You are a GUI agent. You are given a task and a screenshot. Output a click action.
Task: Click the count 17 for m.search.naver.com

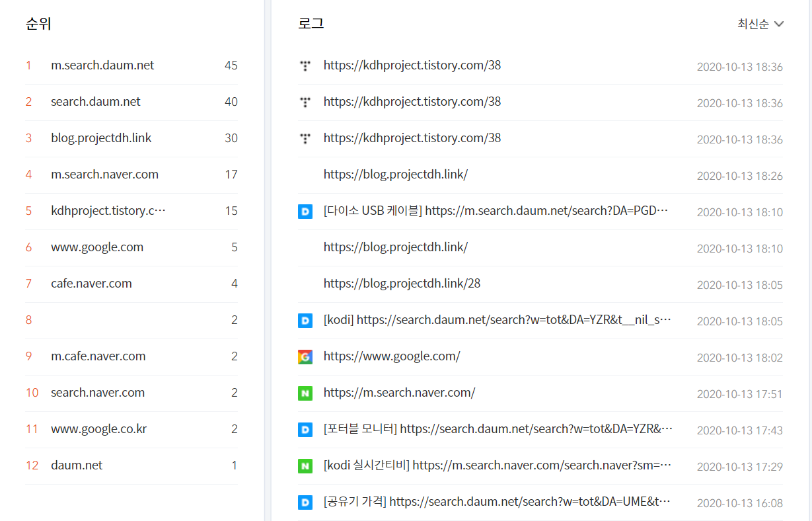231,175
